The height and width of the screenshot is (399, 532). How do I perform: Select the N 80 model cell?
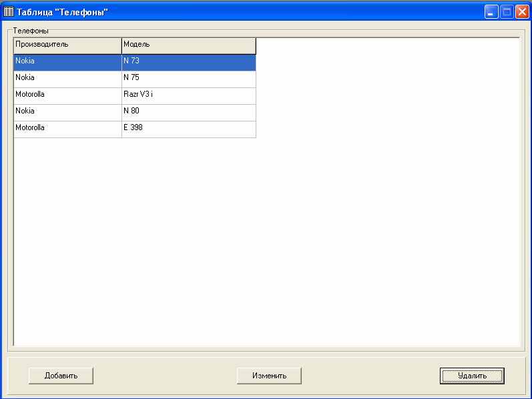(x=189, y=113)
